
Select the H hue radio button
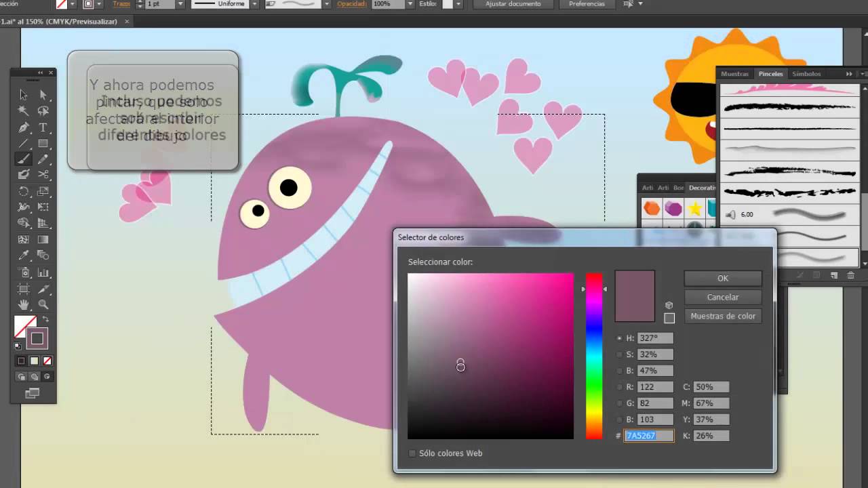(x=619, y=338)
